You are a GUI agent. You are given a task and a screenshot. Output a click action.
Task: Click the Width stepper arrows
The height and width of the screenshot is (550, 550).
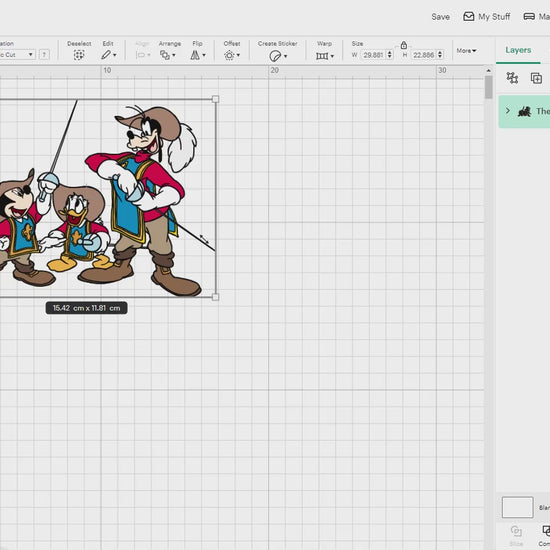(389, 55)
